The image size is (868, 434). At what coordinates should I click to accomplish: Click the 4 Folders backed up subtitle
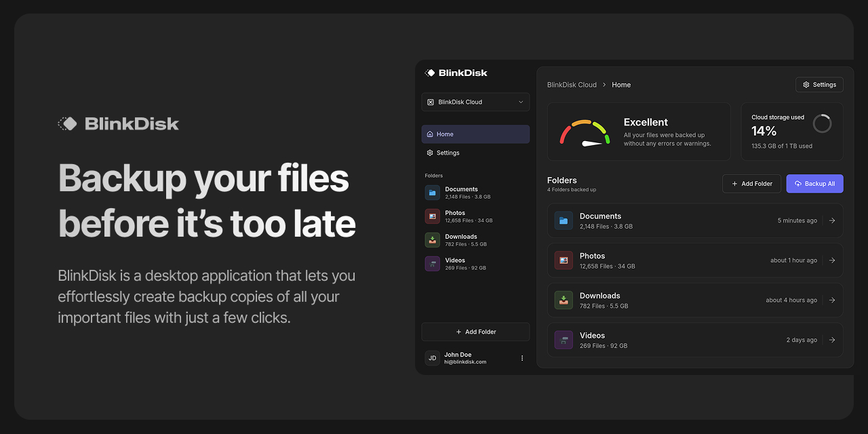pos(572,190)
